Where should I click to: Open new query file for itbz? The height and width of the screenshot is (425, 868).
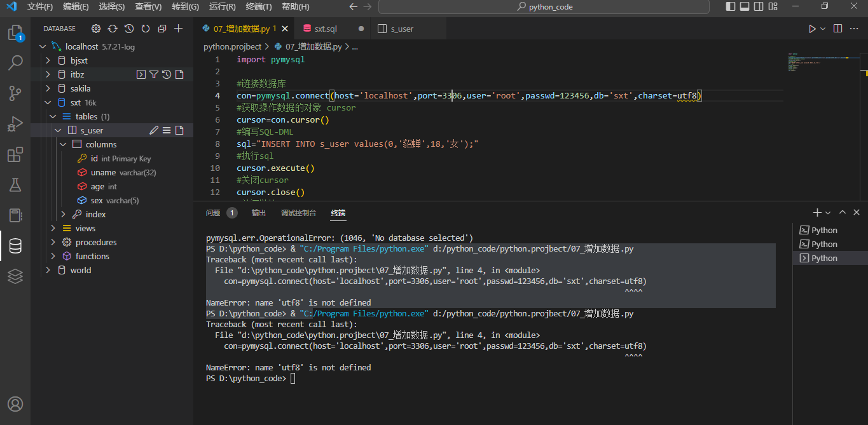179,74
